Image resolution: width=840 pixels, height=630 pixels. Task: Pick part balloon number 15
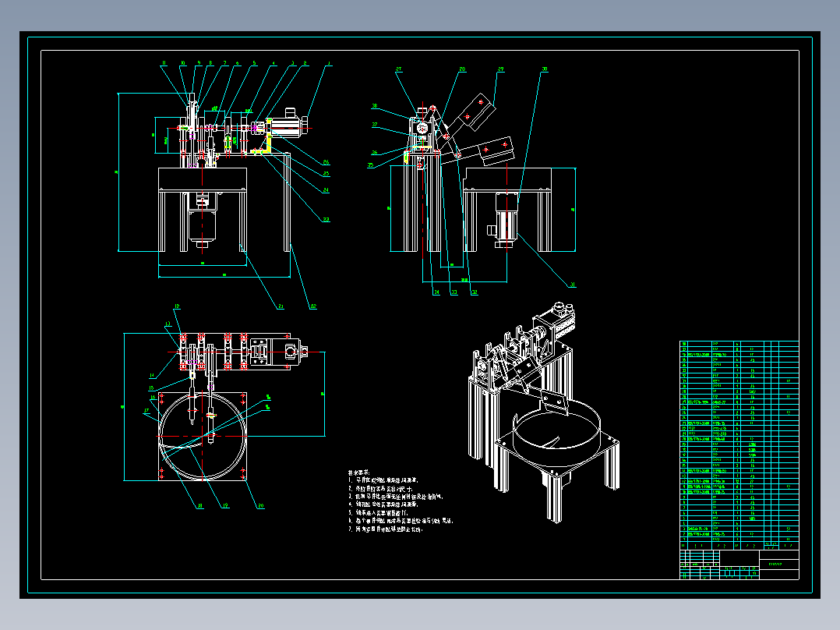tap(152, 388)
